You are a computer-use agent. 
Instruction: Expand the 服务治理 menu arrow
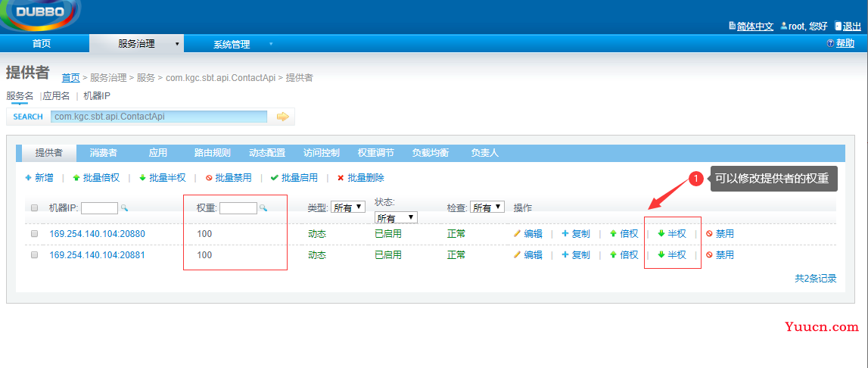coord(177,43)
